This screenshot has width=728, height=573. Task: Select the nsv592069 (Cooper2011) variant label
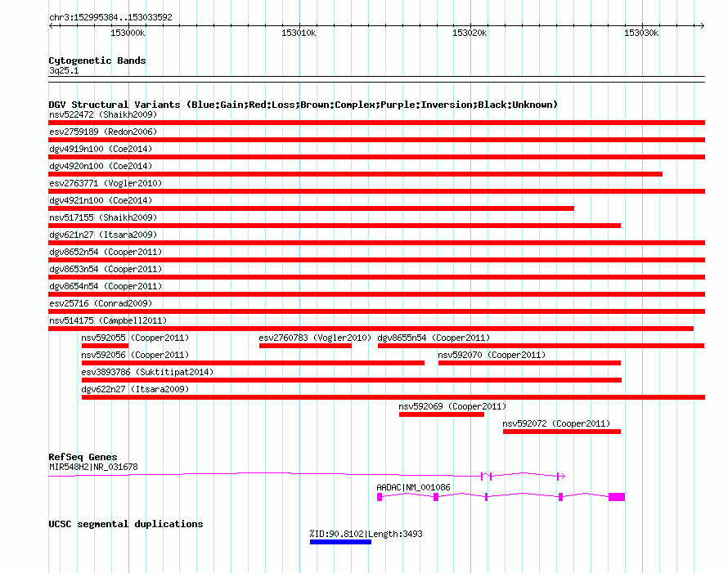coord(452,406)
